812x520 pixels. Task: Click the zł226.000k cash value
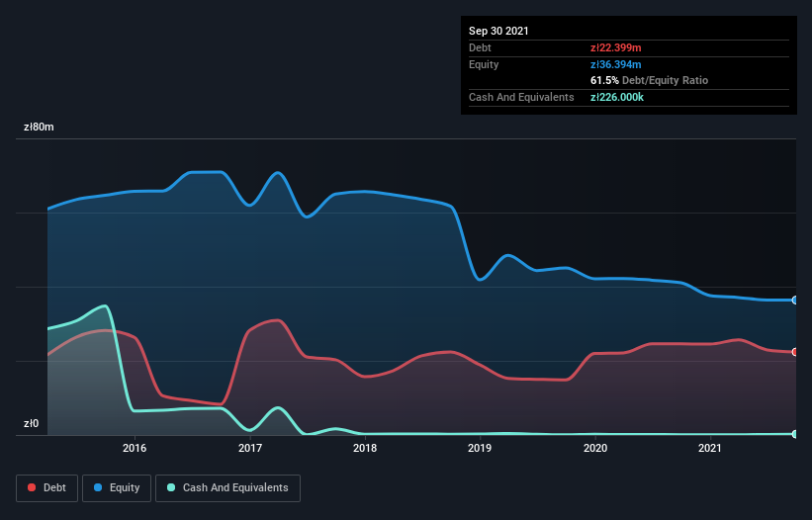[617, 97]
